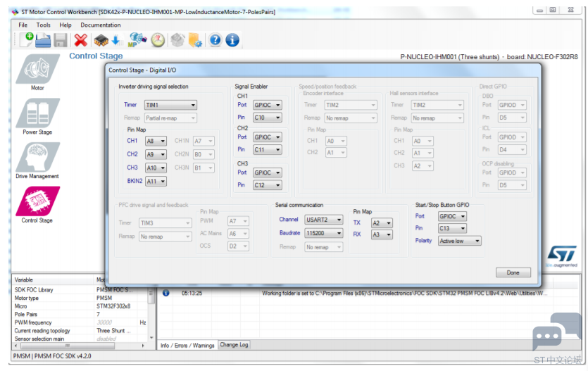Select the 'Motor type' row

pyautogui.click(x=80, y=298)
